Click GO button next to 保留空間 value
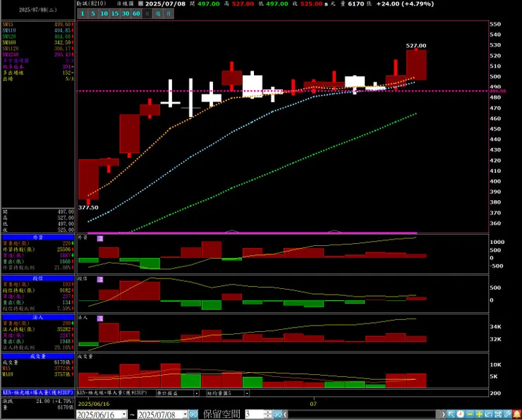This screenshot has width=522, height=420. pyautogui.click(x=278, y=414)
